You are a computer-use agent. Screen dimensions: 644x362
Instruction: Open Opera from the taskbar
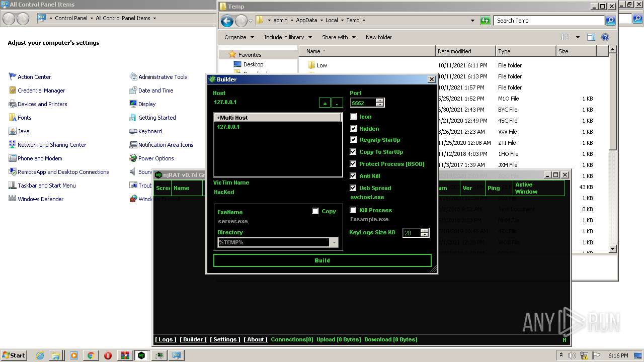point(108,355)
